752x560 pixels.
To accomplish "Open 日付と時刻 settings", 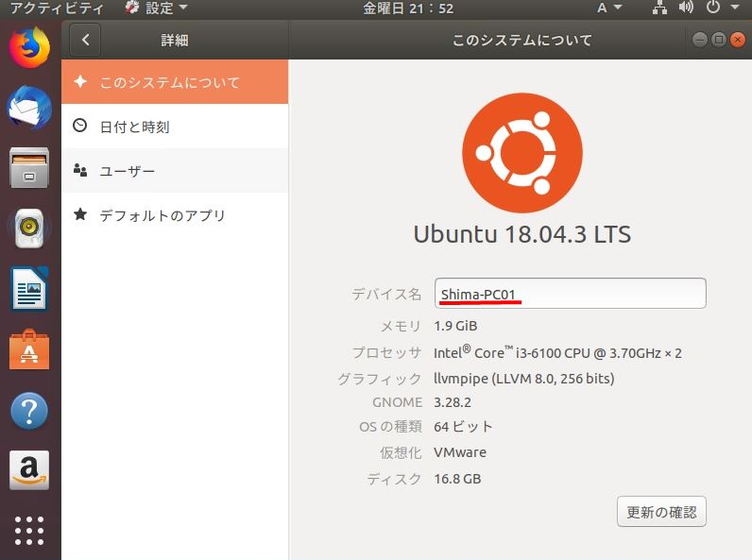I will coord(175,127).
